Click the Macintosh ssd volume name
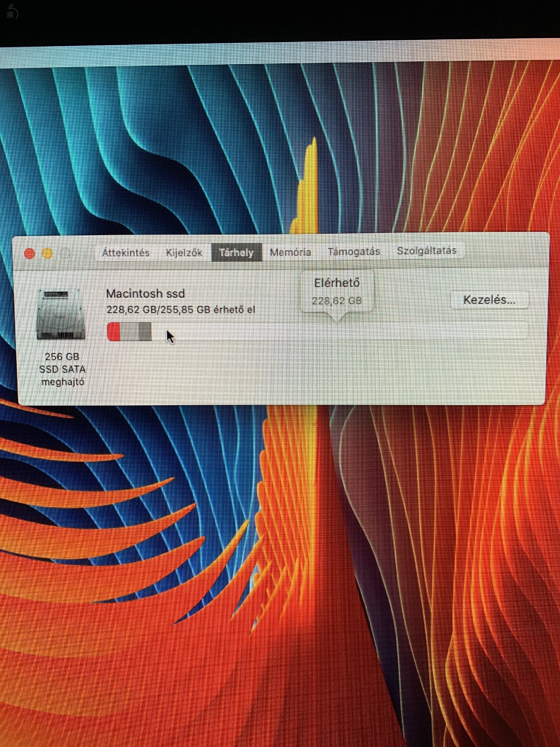The width and height of the screenshot is (560, 747). (x=146, y=294)
